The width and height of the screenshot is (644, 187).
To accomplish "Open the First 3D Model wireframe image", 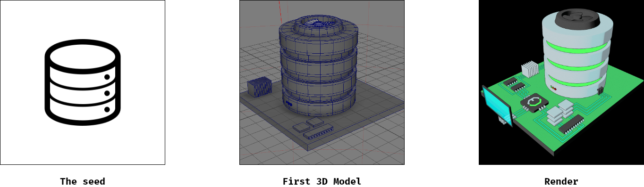I will pos(322,82).
